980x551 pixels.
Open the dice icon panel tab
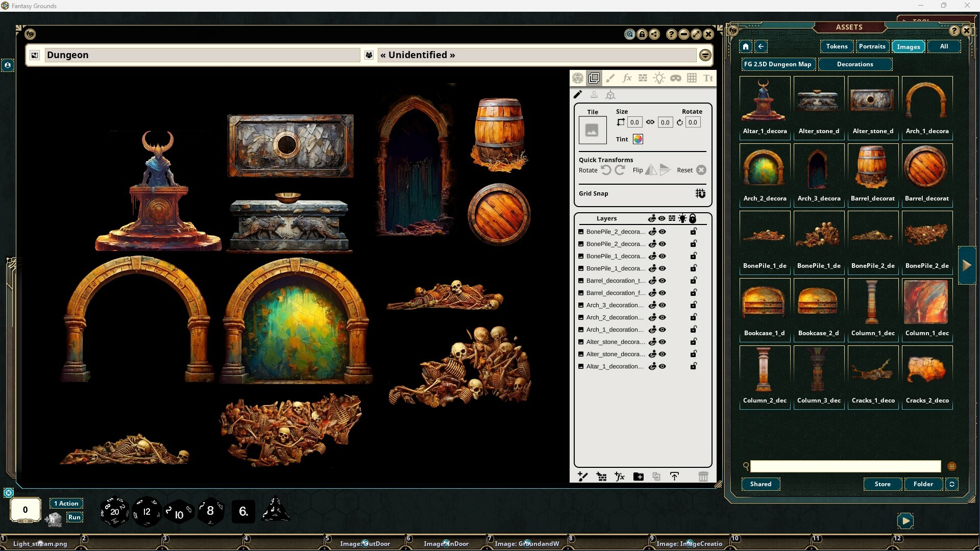click(578, 78)
